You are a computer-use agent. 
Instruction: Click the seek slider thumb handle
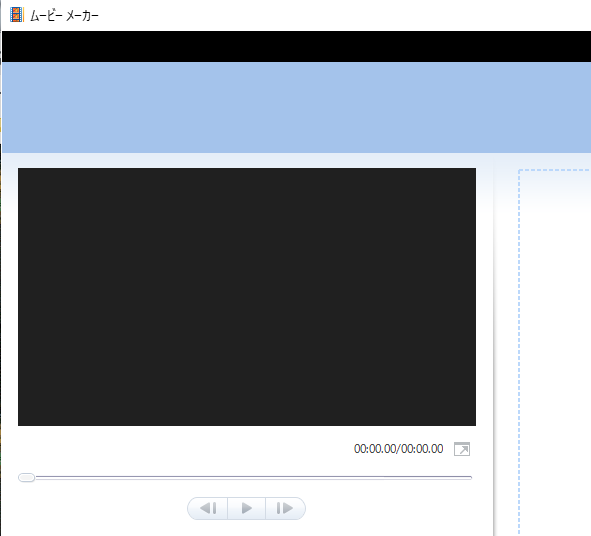[26, 478]
